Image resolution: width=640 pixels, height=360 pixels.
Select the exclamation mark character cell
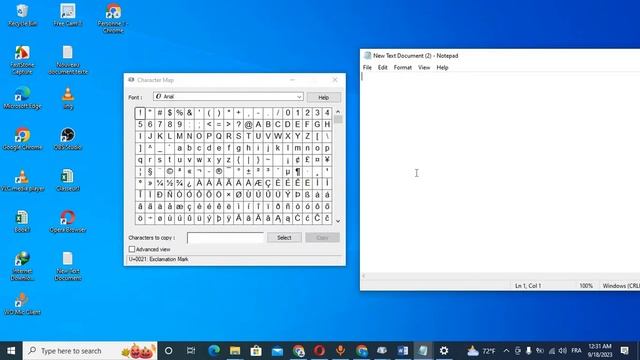click(140, 113)
